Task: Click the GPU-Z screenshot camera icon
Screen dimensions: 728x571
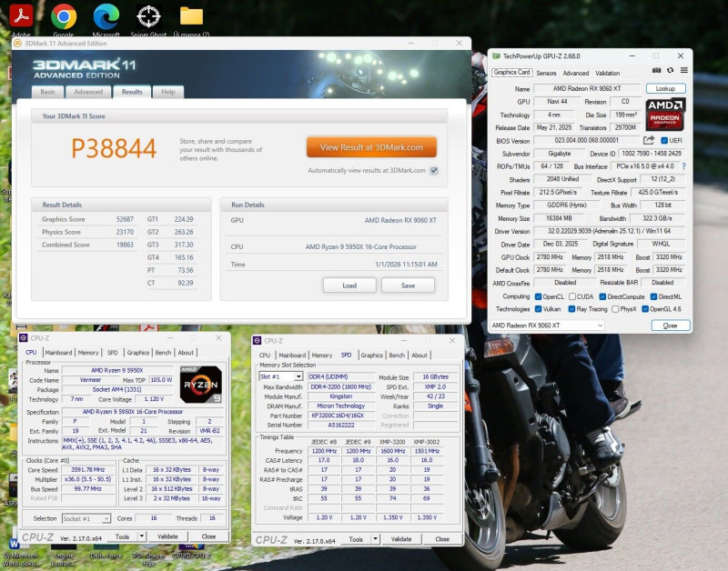Action: (x=656, y=70)
